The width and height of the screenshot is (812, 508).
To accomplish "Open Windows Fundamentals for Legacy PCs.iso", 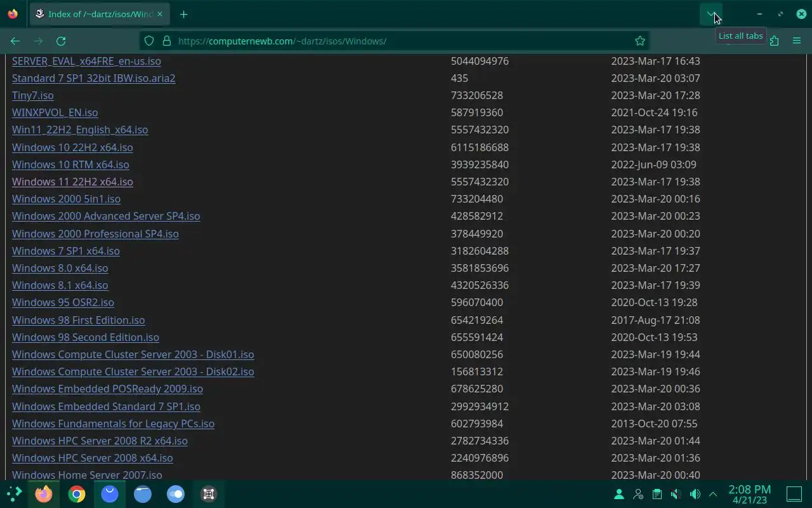I will pos(113,424).
